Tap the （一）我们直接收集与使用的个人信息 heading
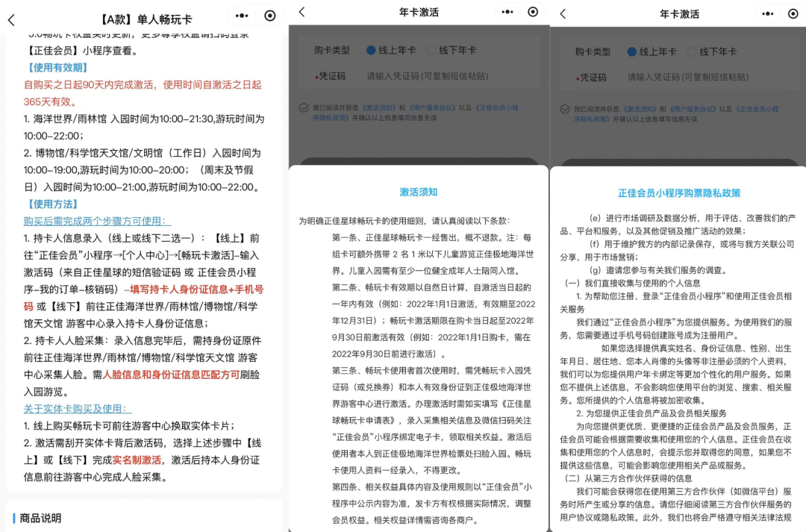The width and height of the screenshot is (806, 532). click(632, 284)
